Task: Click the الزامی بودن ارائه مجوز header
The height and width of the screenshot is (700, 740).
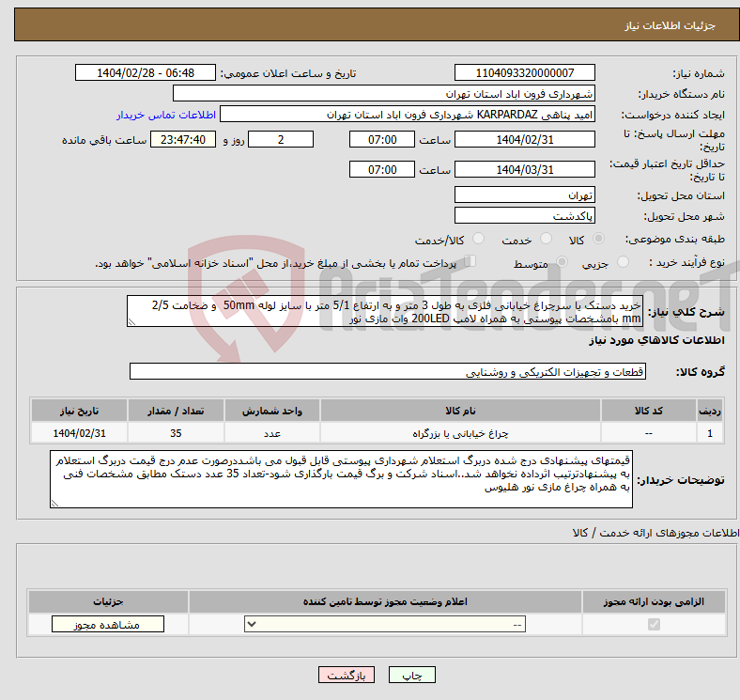Action: pos(654,601)
